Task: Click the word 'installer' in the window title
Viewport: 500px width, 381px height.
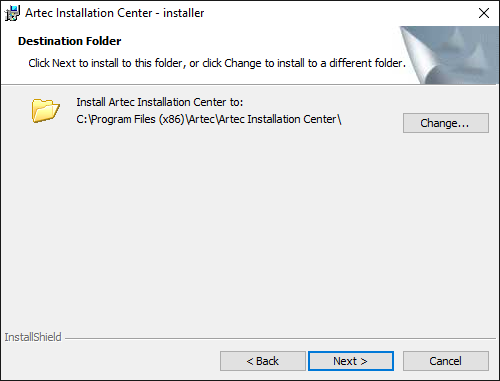Action: (184, 13)
